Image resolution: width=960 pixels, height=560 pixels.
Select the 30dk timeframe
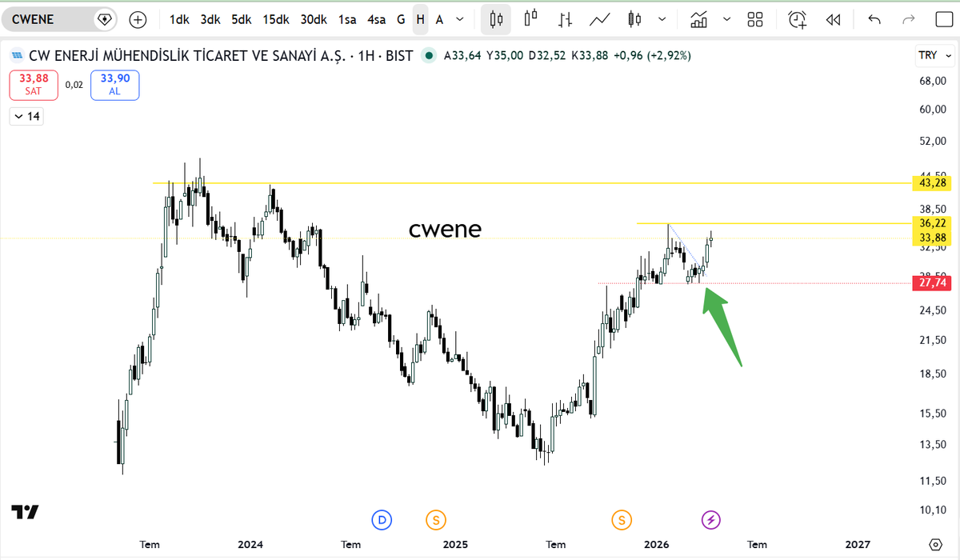314,19
